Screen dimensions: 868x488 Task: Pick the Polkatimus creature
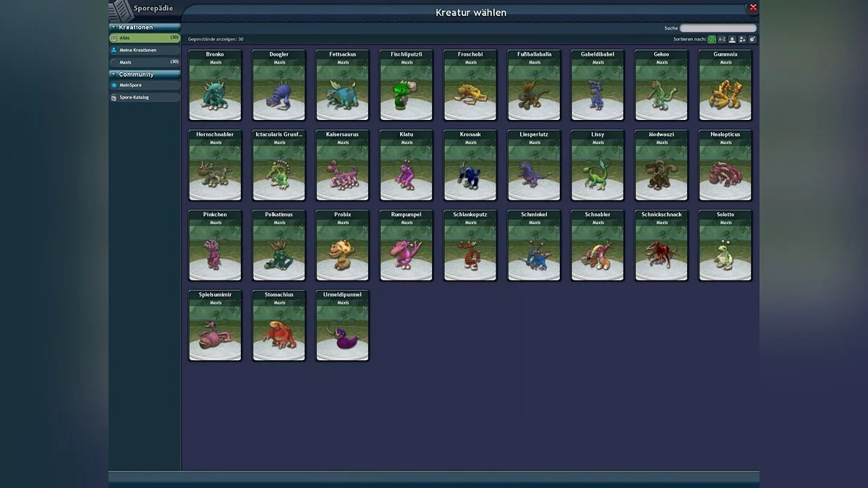coord(279,246)
